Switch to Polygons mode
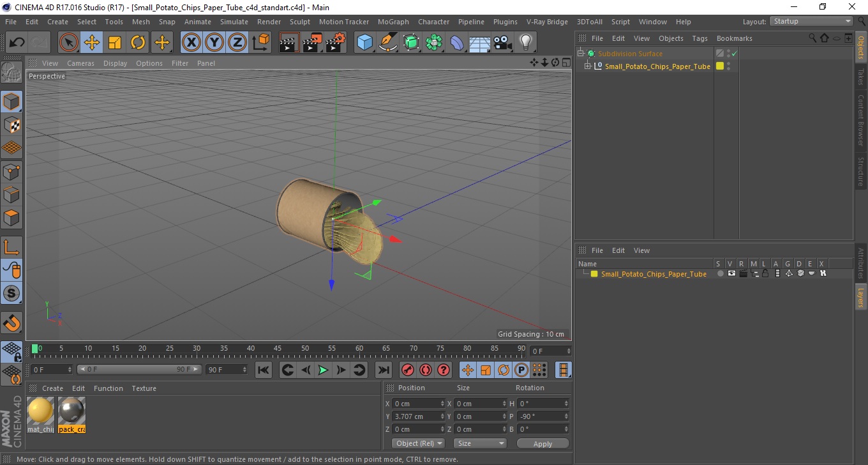This screenshot has width=868, height=465. coord(11,217)
